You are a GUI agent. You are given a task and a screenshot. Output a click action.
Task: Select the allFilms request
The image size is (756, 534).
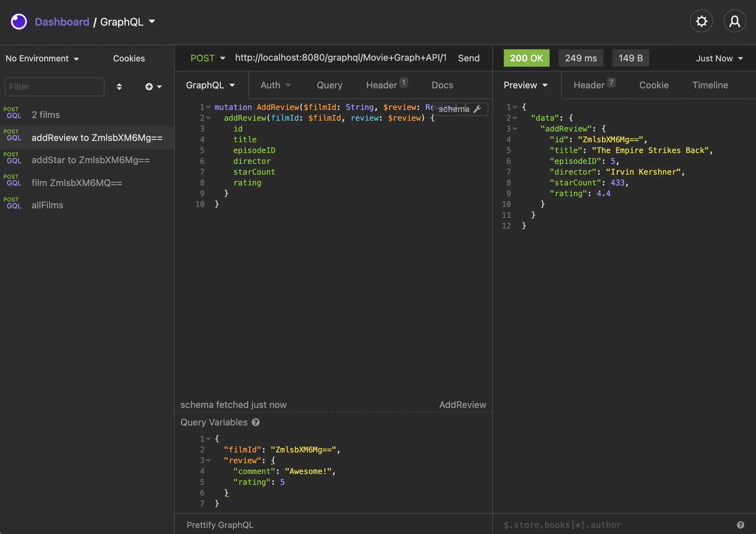coord(87,205)
